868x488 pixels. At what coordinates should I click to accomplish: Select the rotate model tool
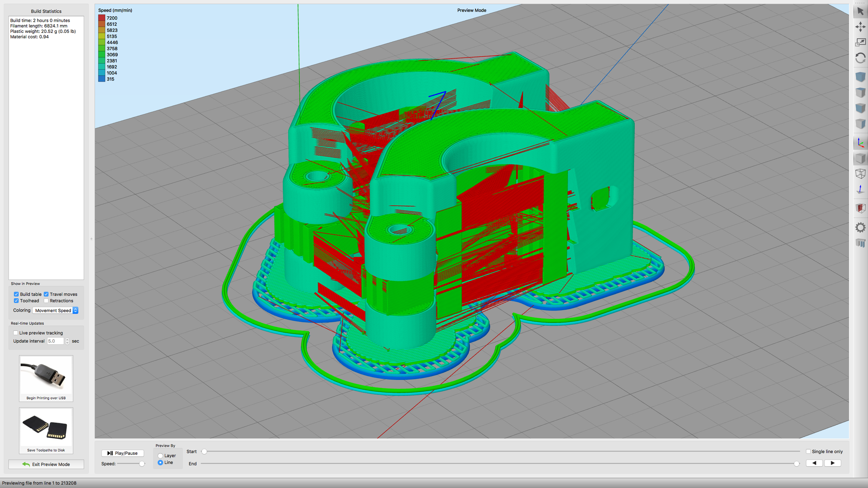pos(860,58)
